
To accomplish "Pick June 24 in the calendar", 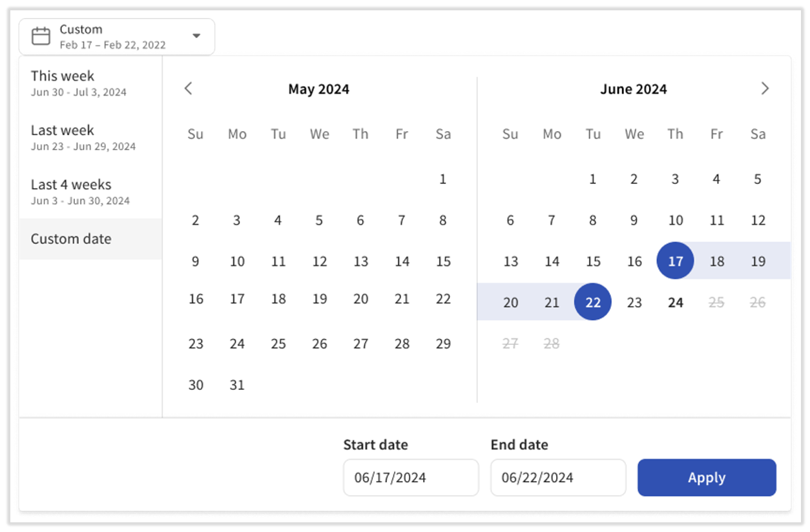I will [x=676, y=302].
